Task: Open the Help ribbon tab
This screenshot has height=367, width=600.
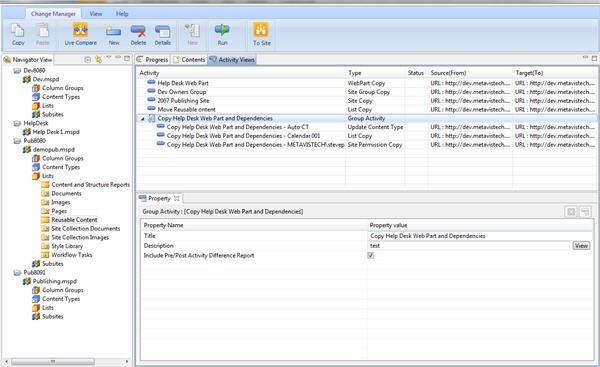Action: (122, 14)
